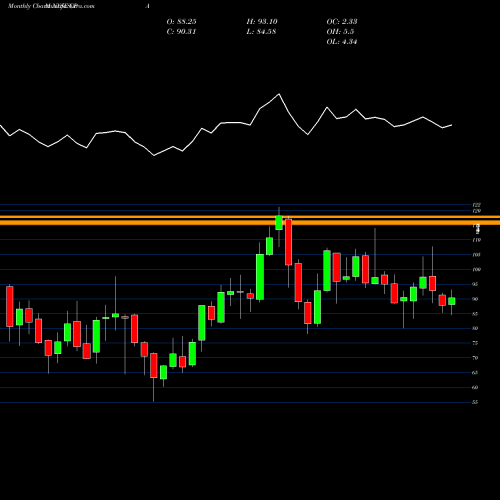Click the first red candle on the left

10,306
